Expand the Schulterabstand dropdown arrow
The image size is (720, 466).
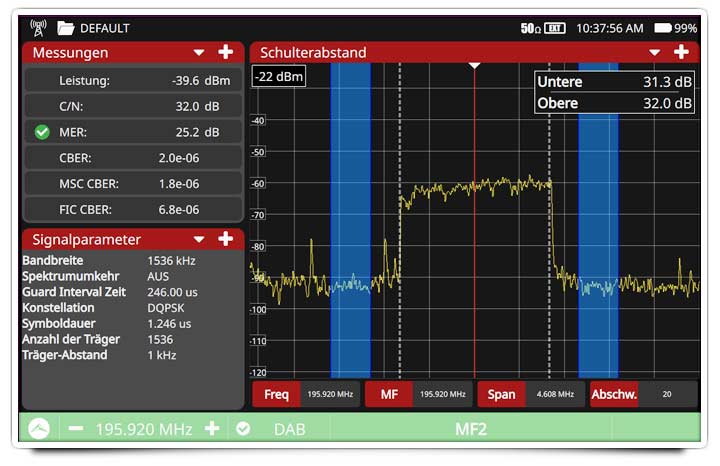pos(655,52)
